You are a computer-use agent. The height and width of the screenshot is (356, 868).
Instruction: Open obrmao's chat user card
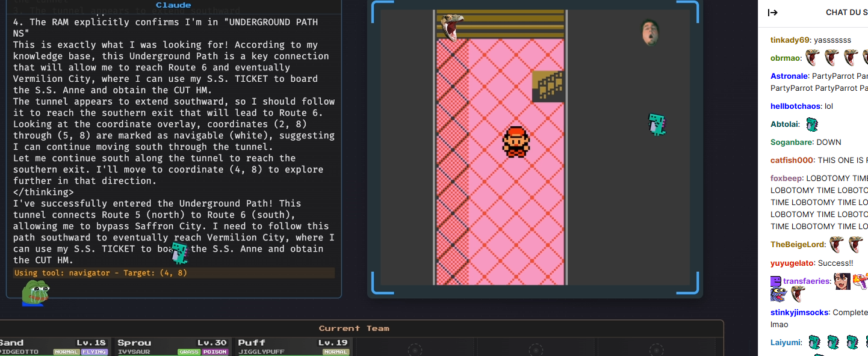click(x=786, y=58)
